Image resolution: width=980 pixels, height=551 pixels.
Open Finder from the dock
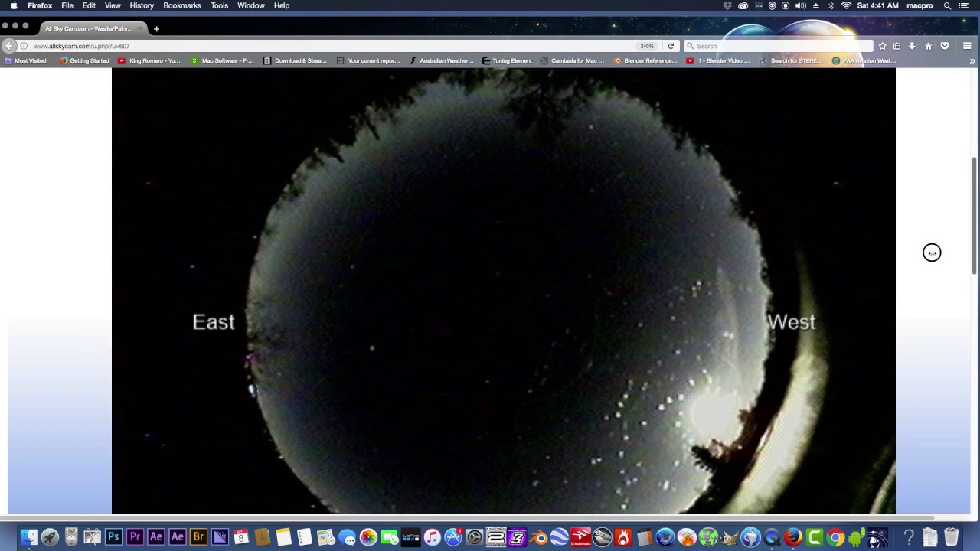[29, 537]
